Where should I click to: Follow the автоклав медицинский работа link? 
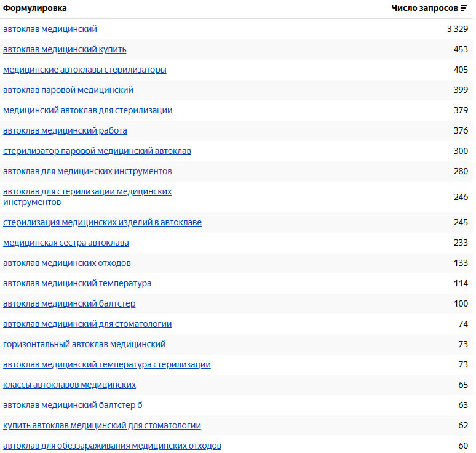tap(65, 130)
